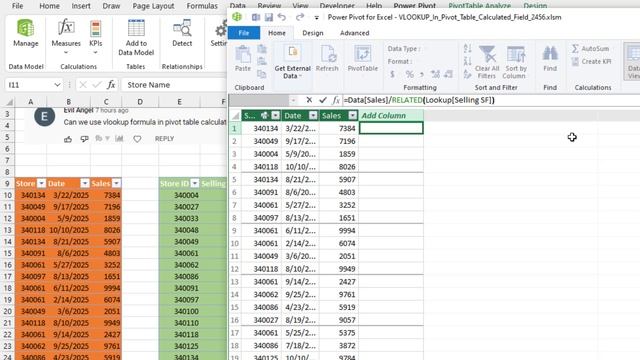Click the AutoSum icon
The width and height of the screenshot is (640, 360).
click(x=590, y=49)
